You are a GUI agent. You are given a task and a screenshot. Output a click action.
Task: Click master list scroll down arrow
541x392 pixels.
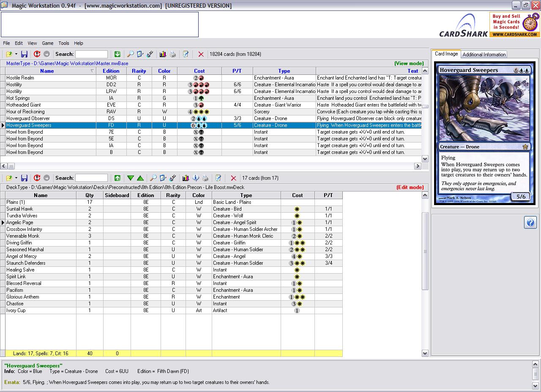coord(425,159)
